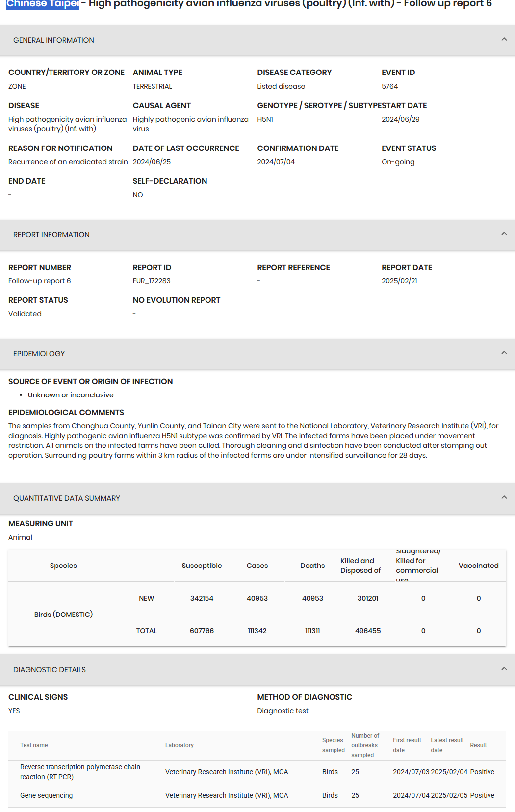The height and width of the screenshot is (812, 515).
Task: Click the 'TERRESTRIAL' animal type value
Action: click(153, 86)
